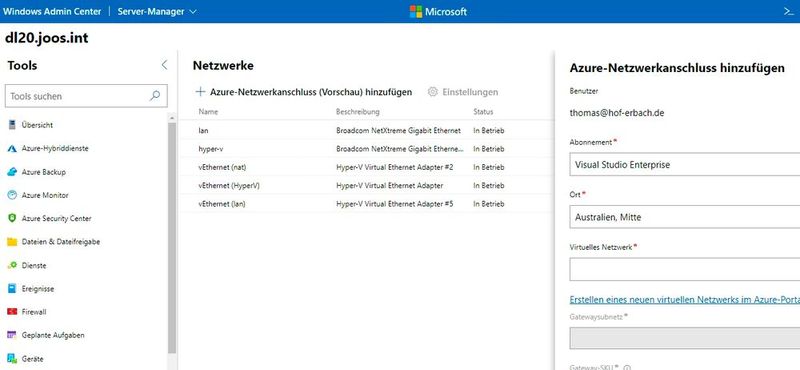
Task: Sort by Status column header
Action: pos(483,111)
